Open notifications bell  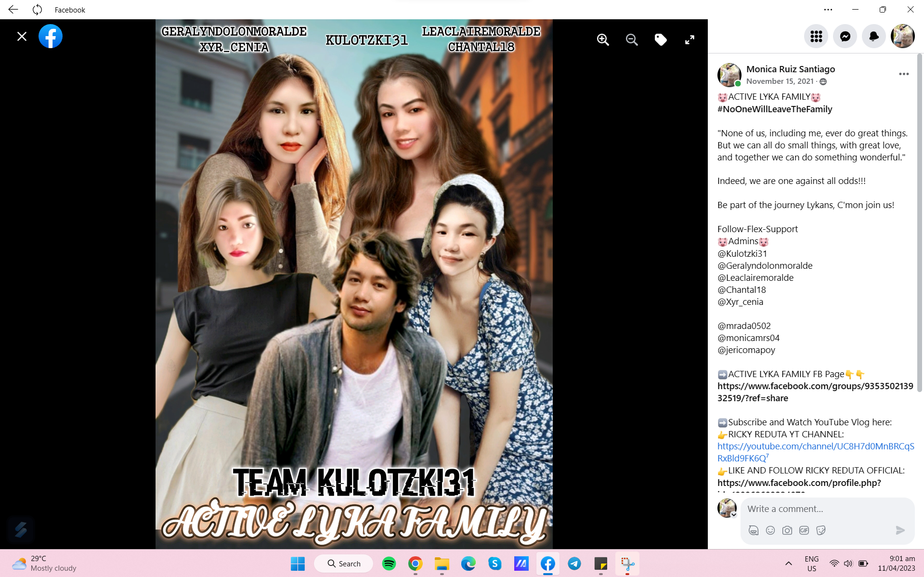874,36
